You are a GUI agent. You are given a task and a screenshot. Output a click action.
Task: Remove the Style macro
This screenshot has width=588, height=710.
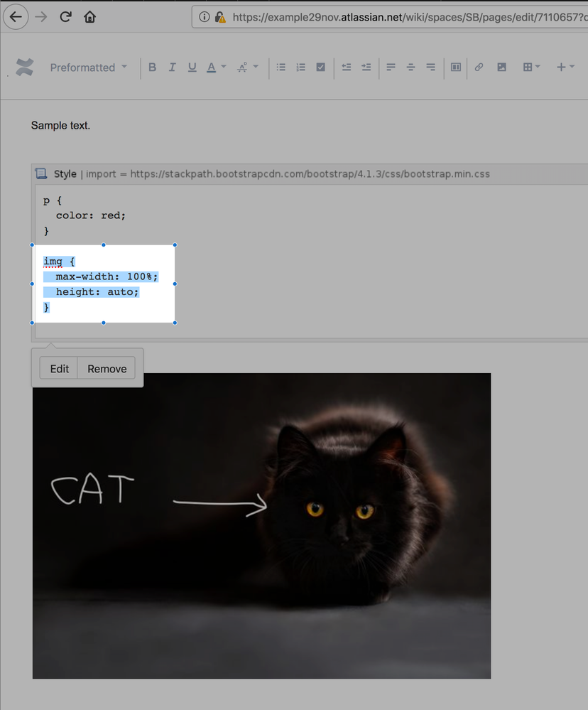tap(107, 369)
